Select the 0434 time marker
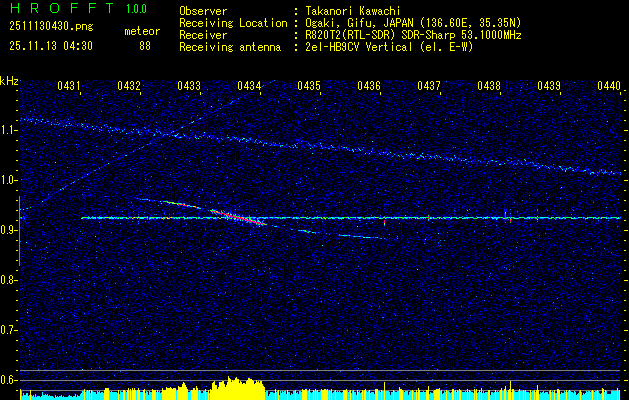Viewport: 629px width, 400px height. (x=249, y=86)
